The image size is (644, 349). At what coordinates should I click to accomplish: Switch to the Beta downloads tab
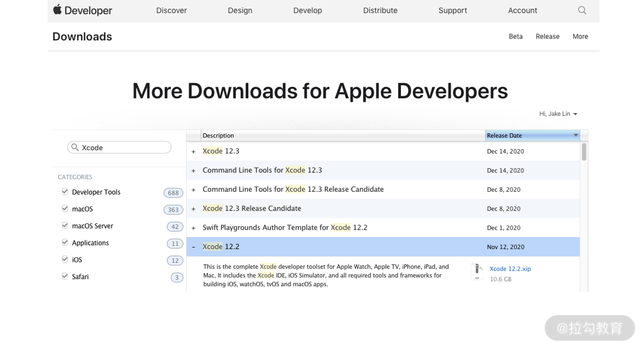pyautogui.click(x=516, y=37)
